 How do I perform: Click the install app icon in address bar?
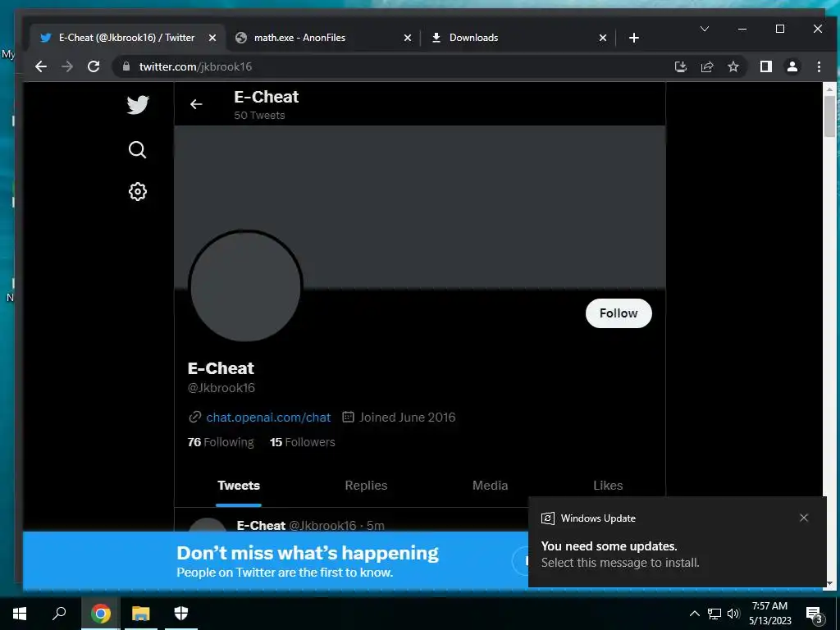point(680,66)
